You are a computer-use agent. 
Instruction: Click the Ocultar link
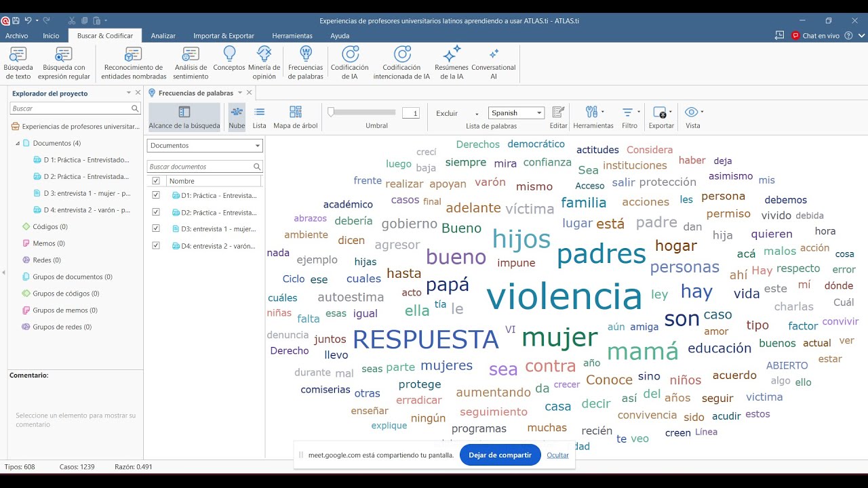pyautogui.click(x=557, y=455)
